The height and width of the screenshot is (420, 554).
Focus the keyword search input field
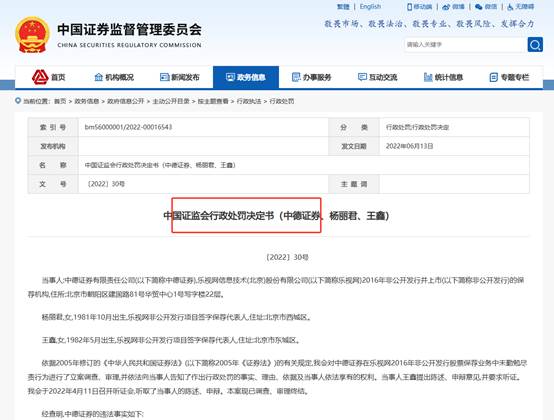click(464, 45)
